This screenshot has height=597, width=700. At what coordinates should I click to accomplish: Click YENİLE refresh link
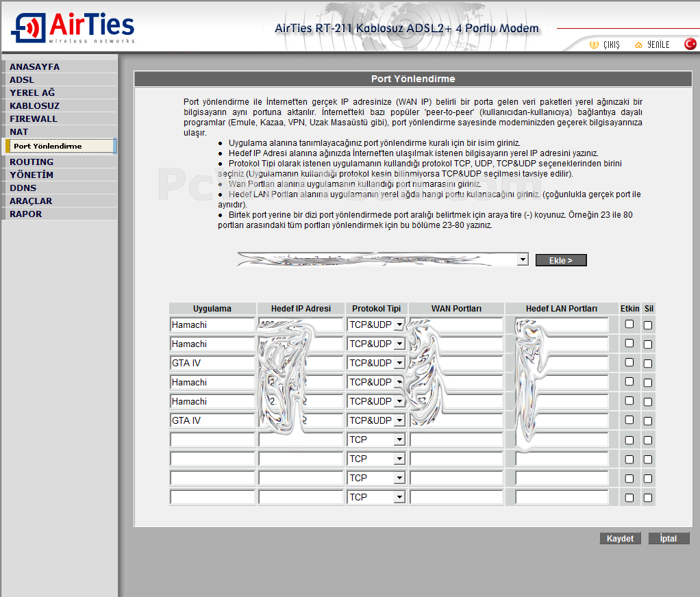pyautogui.click(x=658, y=45)
